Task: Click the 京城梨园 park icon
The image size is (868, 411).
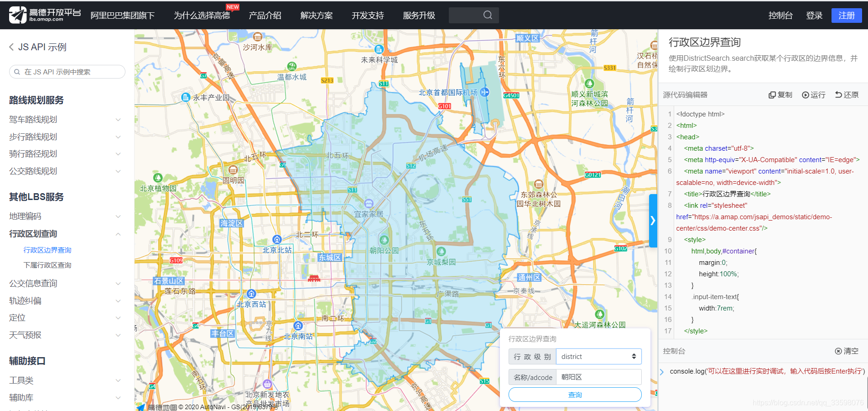Action: click(441, 252)
